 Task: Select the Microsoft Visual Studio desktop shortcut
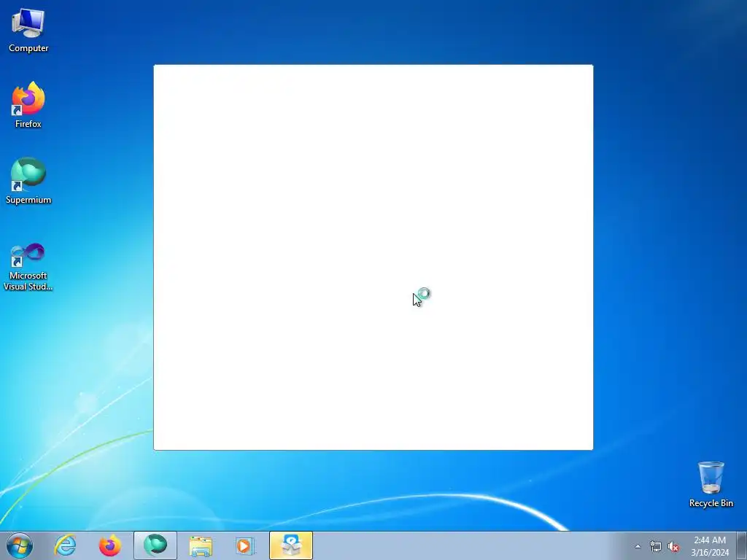click(x=28, y=267)
